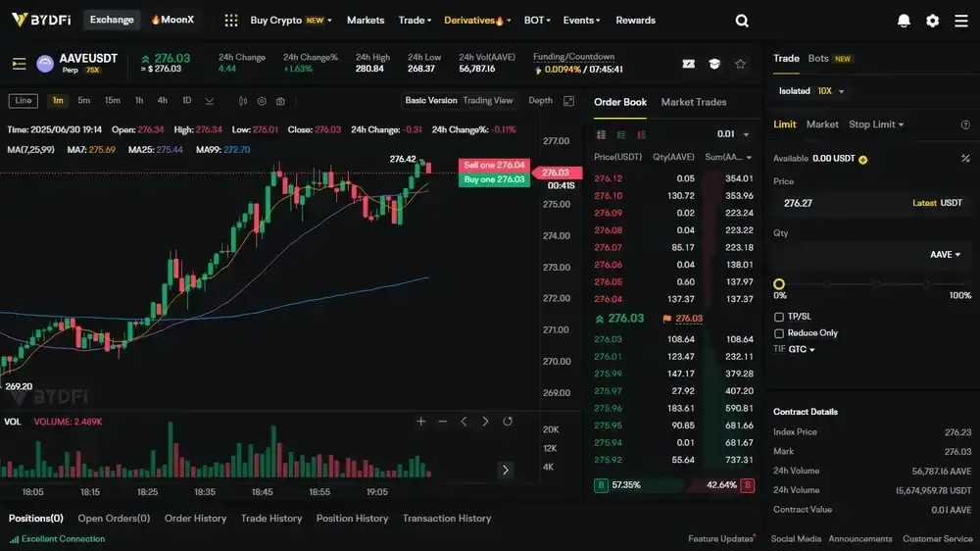Open the candlestick chart style icon

click(243, 101)
